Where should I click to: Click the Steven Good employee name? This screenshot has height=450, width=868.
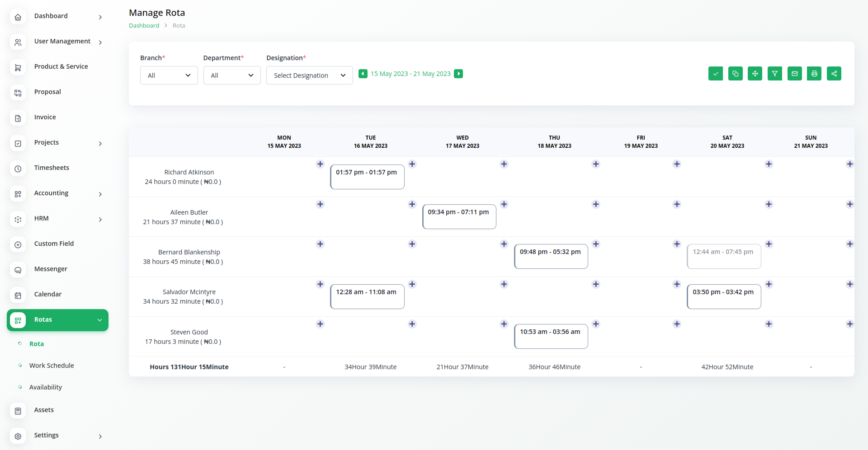189,332
